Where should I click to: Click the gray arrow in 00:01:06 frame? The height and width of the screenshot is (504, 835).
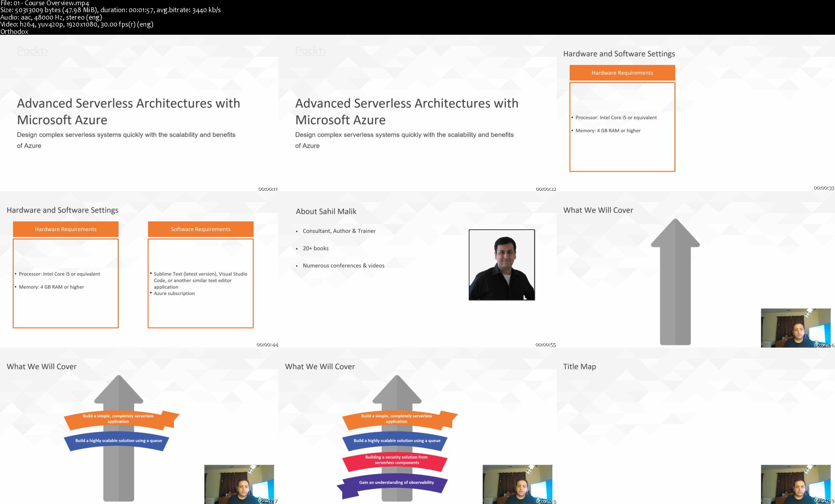tap(675, 282)
